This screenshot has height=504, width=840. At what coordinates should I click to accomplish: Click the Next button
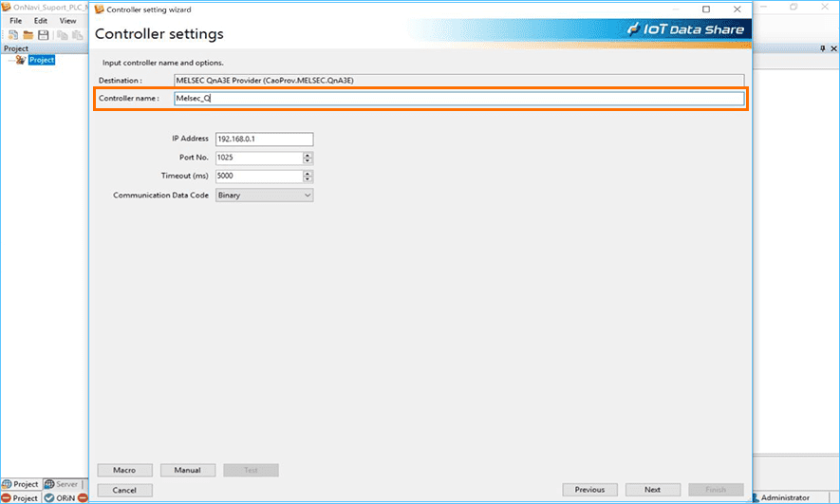[652, 490]
